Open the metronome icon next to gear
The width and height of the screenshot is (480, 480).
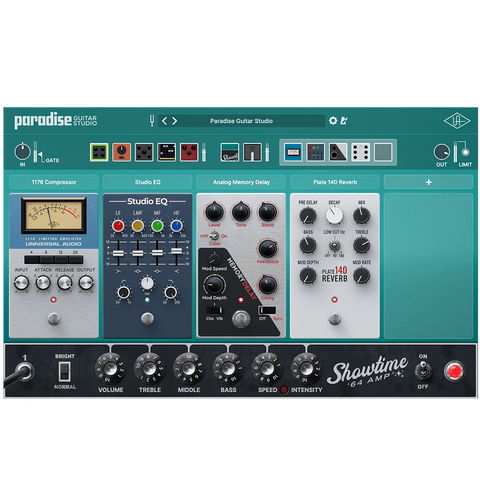coord(344,120)
